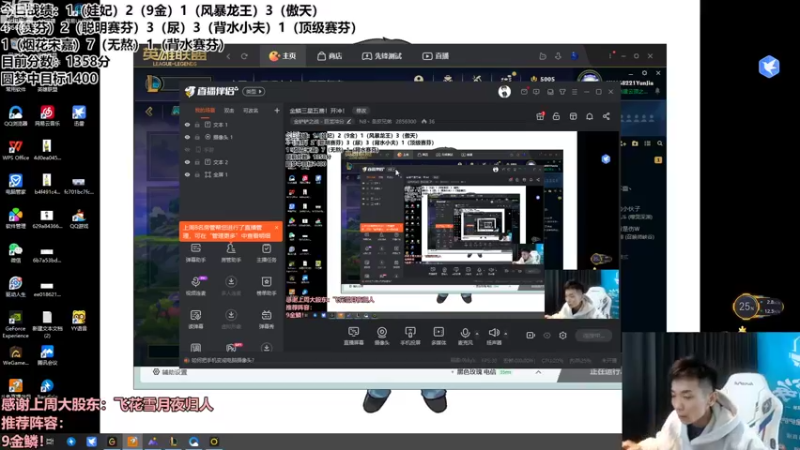Click 直播伴音 source button
The width and height of the screenshot is (800, 450).
pyautogui.click(x=354, y=336)
